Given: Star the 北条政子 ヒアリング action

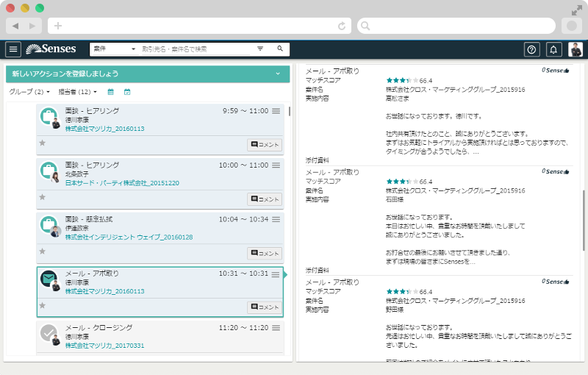Looking at the screenshot, I should point(43,197).
